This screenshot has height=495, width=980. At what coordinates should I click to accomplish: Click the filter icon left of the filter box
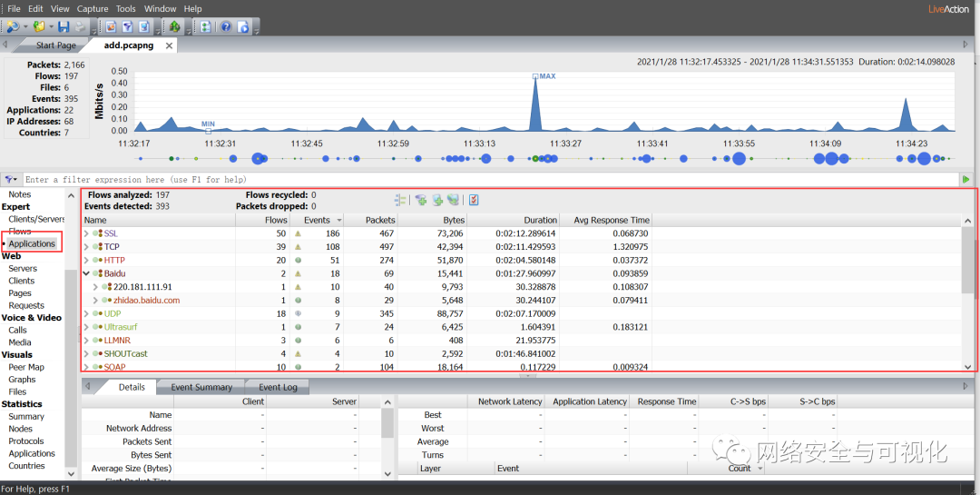tap(11, 180)
